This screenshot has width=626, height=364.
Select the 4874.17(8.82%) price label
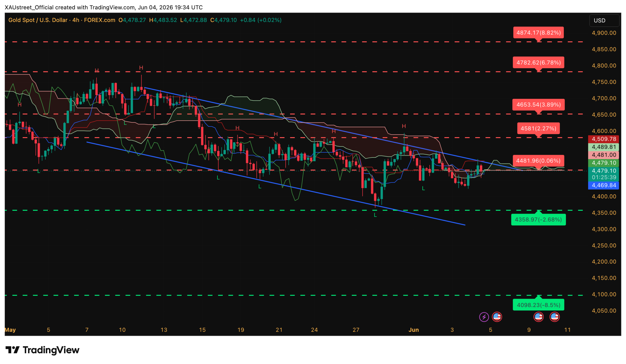[538, 33]
